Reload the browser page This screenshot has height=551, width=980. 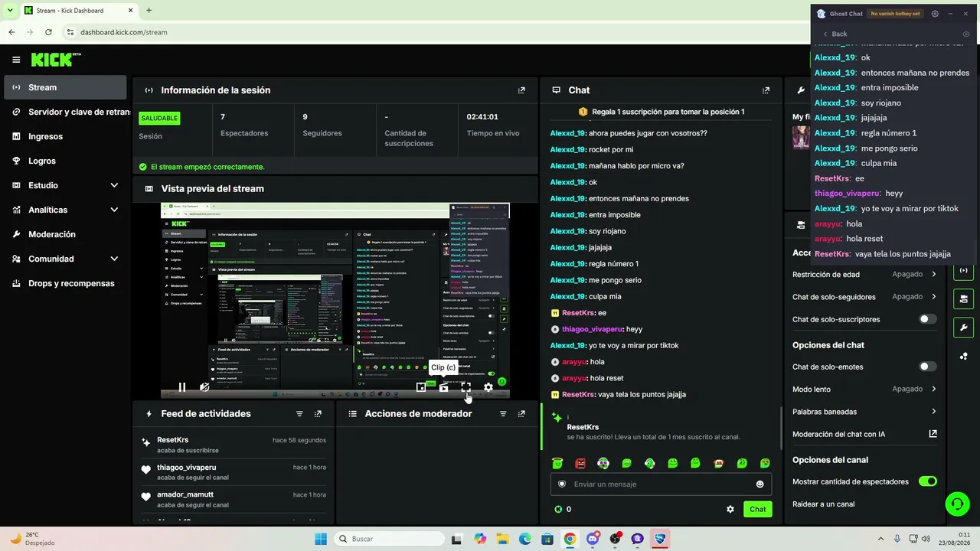click(48, 32)
